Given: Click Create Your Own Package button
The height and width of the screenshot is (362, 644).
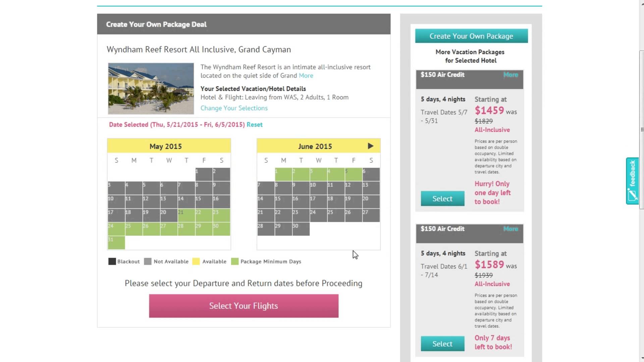Looking at the screenshot, I should 471,36.
